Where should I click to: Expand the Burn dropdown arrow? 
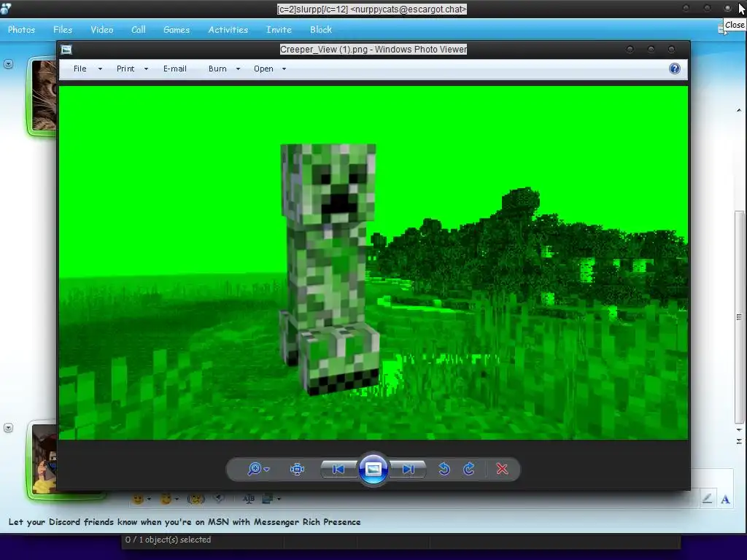point(239,69)
